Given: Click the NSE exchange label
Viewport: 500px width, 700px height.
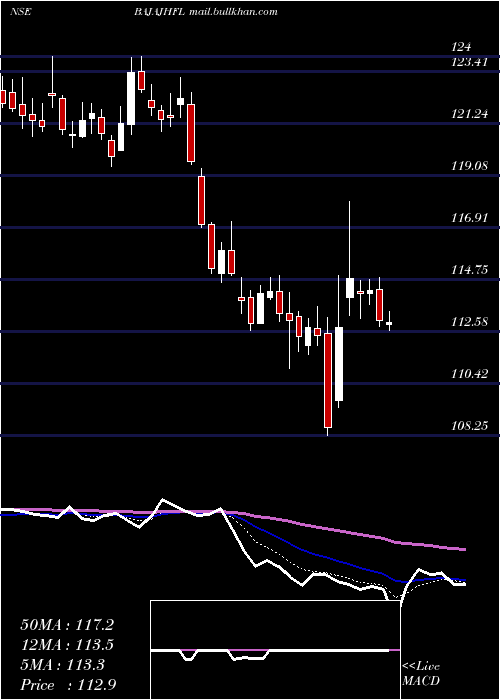Looking at the screenshot, I should pyautogui.click(x=20, y=11).
